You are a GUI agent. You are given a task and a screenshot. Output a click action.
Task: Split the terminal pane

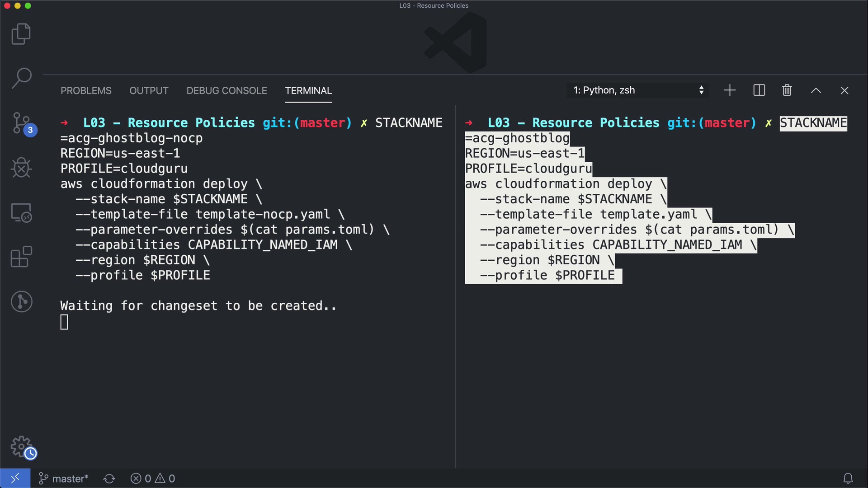point(759,90)
